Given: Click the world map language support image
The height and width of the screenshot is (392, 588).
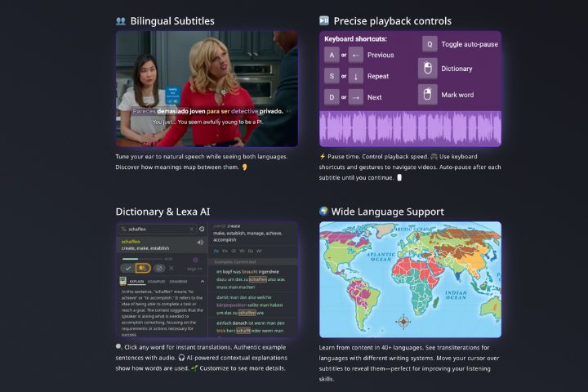Looking at the screenshot, I should coord(410,278).
